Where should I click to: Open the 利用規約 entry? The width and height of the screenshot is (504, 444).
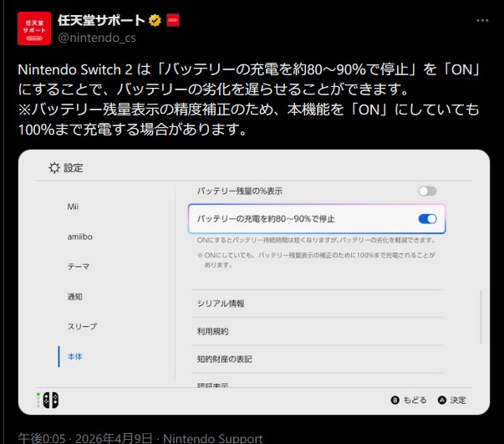pyautogui.click(x=317, y=331)
